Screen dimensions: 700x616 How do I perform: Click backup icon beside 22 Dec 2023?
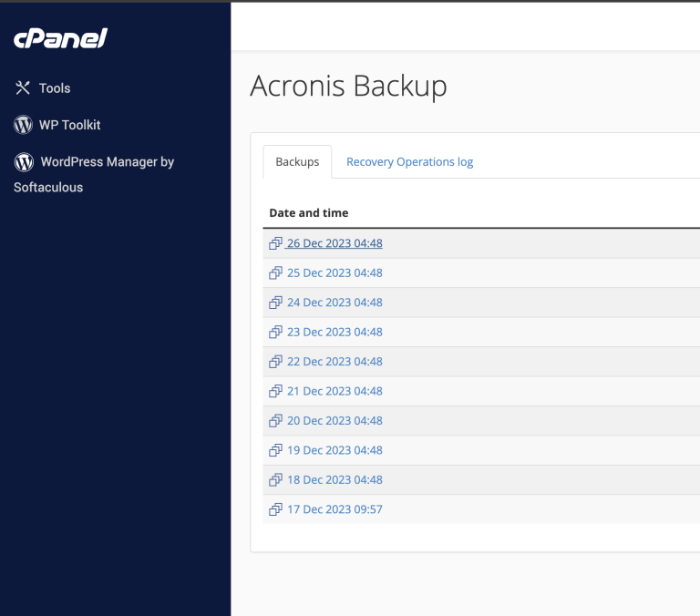275,361
